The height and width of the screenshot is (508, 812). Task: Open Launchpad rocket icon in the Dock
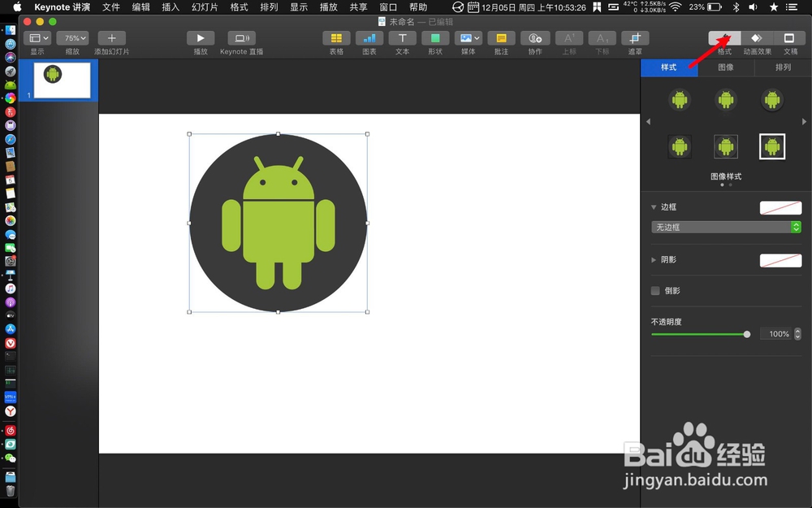pyautogui.click(x=11, y=72)
